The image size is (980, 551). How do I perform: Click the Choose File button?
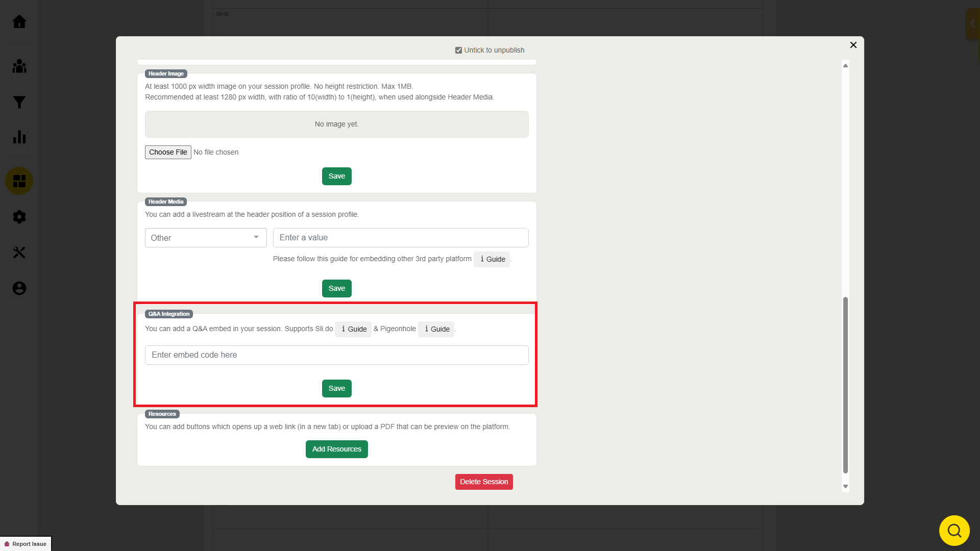coord(168,152)
